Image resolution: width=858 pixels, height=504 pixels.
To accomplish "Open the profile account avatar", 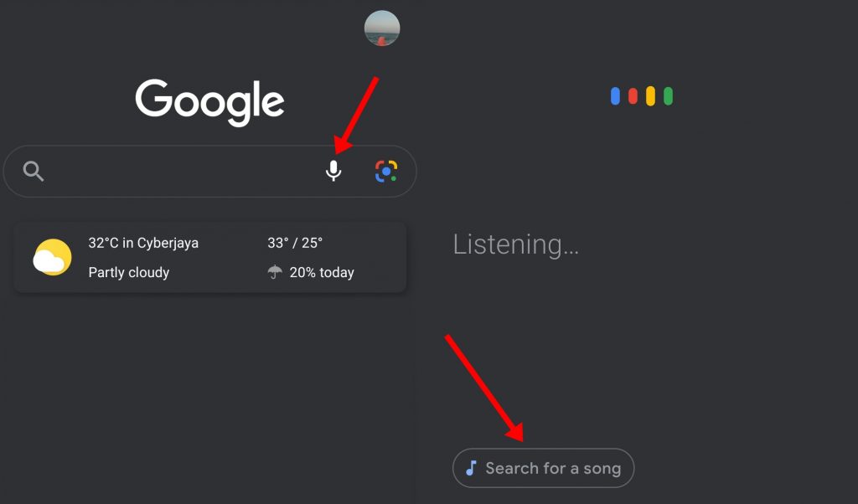I will tap(382, 28).
